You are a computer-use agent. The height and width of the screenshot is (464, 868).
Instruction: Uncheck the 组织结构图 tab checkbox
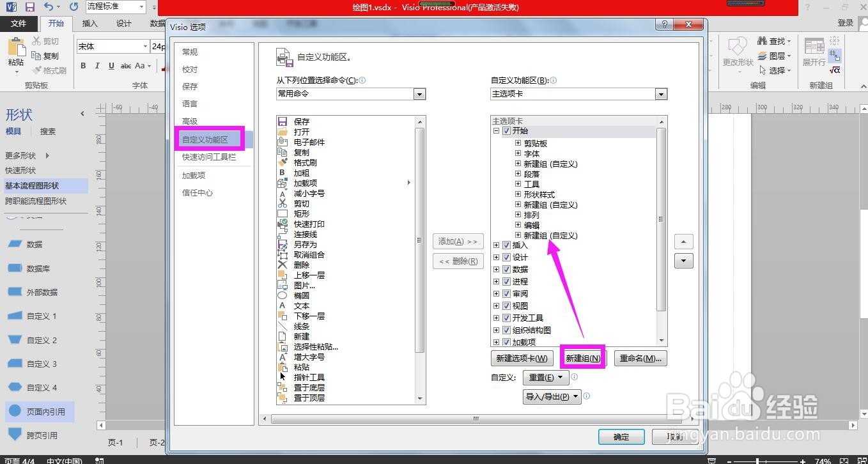(x=506, y=330)
